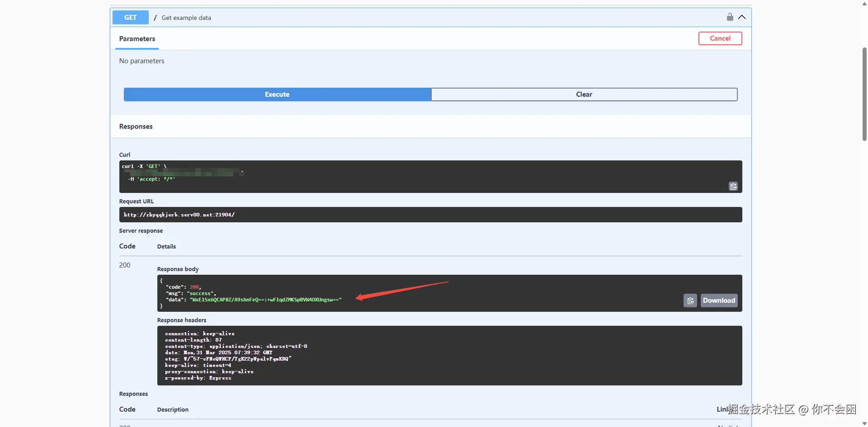Collapse the GET operation chevron

point(742,17)
